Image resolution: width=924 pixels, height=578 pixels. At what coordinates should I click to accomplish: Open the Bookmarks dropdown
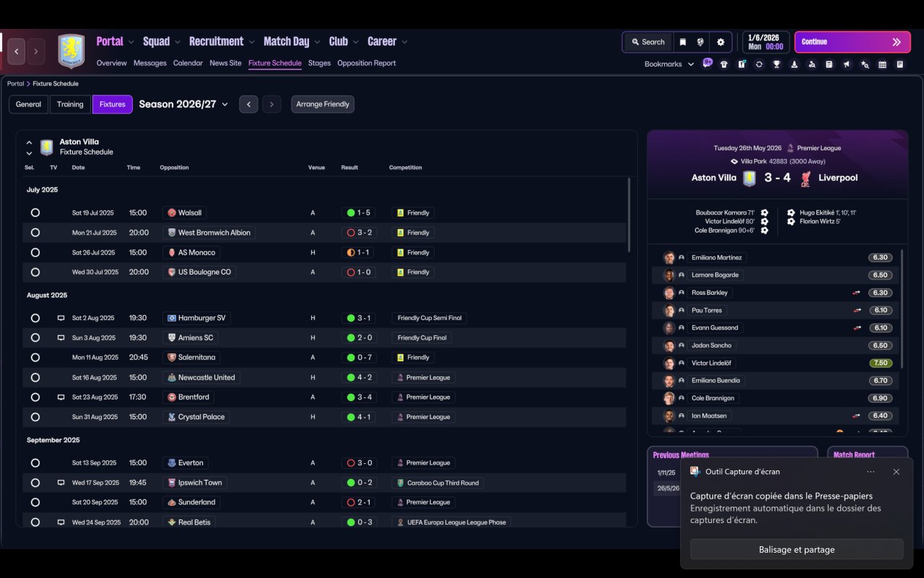[x=669, y=64]
